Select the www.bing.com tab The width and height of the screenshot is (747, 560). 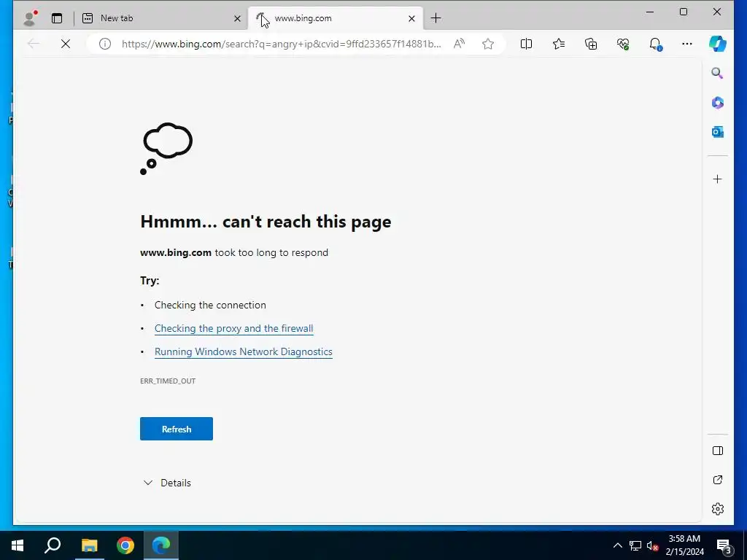click(335, 18)
